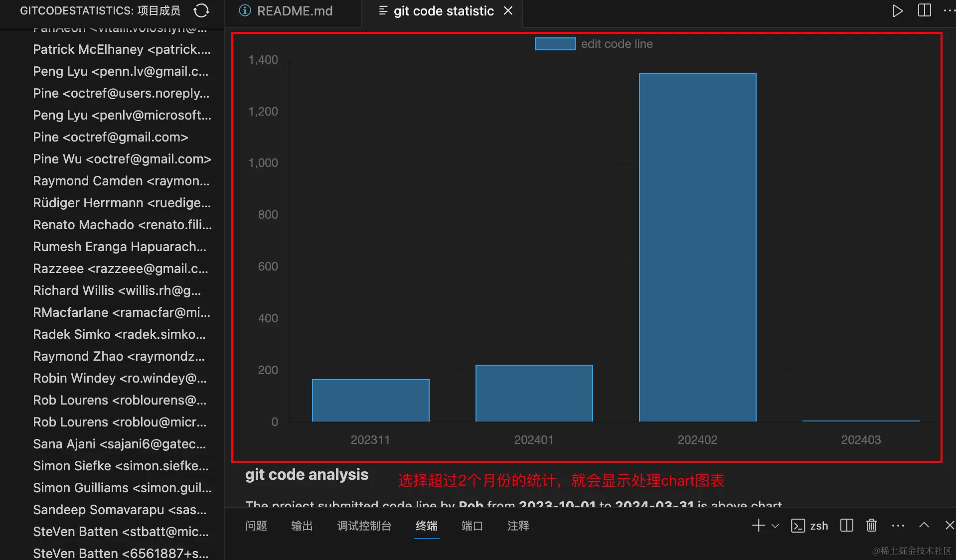The height and width of the screenshot is (560, 956).
Task: Click the zsh terminal shell icon
Action: coord(797,526)
